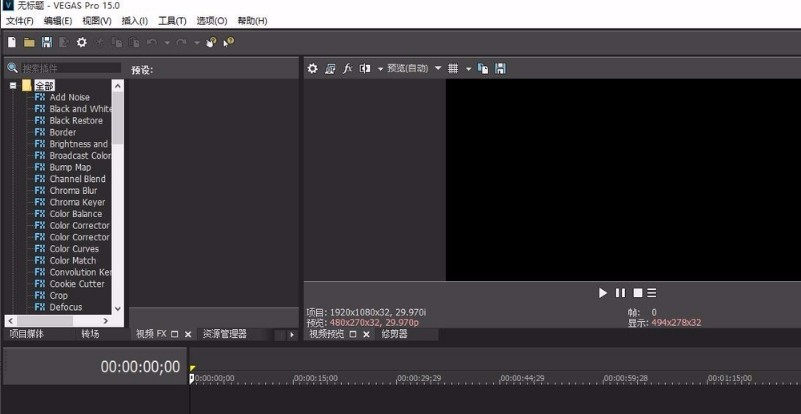The height and width of the screenshot is (414, 801).
Task: Launch interactive tutorials hand icon
Action: coord(211,42)
